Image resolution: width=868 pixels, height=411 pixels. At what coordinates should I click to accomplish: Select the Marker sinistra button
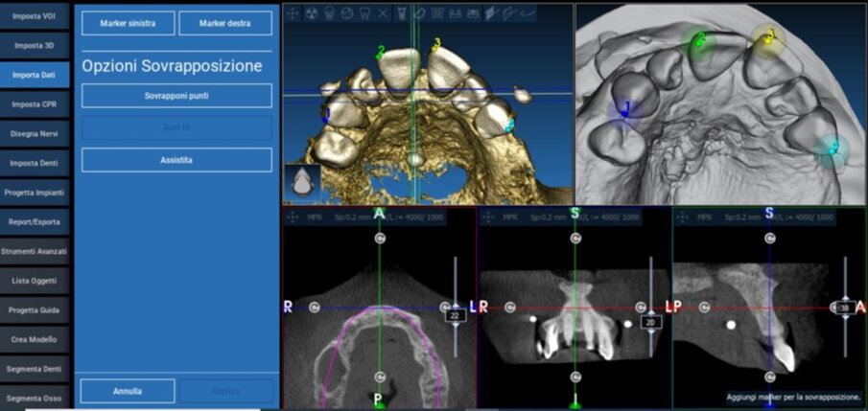(128, 24)
